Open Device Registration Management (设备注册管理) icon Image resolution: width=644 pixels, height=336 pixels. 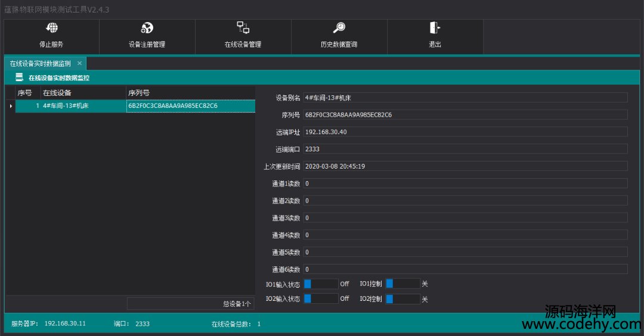point(147,28)
